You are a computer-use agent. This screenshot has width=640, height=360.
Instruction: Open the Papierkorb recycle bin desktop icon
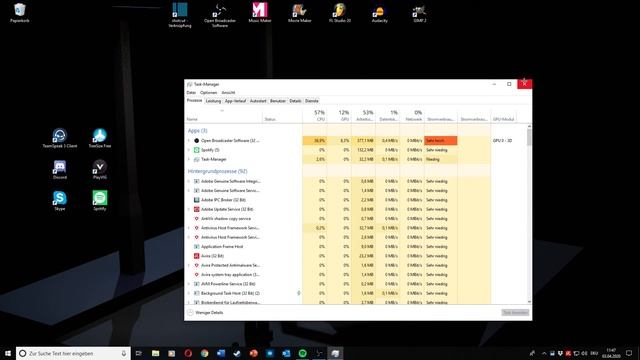pos(20,12)
